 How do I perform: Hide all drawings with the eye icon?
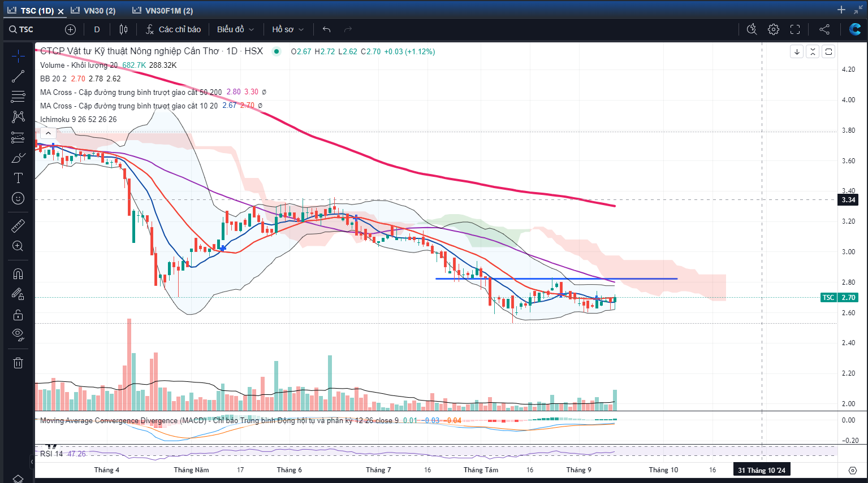(18, 335)
